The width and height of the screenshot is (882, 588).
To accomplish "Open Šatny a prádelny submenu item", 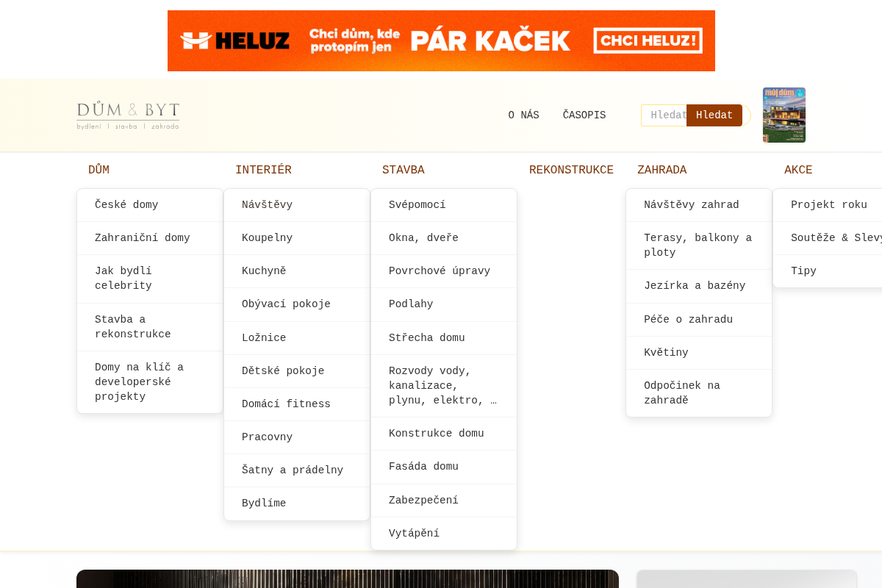I will [x=297, y=470].
